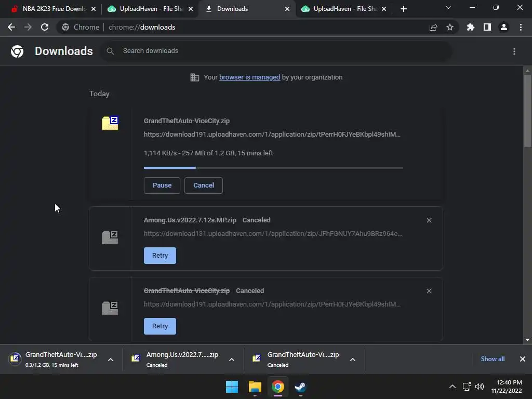Close the NBA 2K23 tab
This screenshot has height=399, width=532.
(x=94, y=9)
